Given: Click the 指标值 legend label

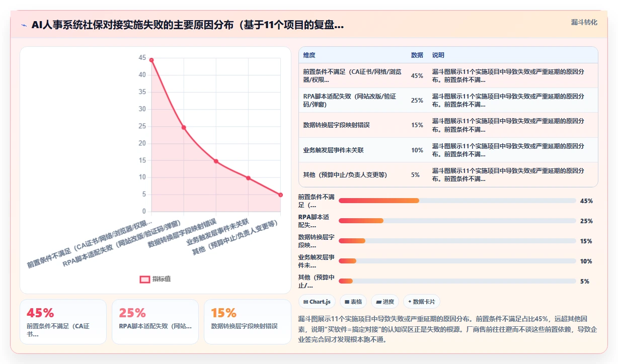Looking at the screenshot, I should [x=162, y=279].
